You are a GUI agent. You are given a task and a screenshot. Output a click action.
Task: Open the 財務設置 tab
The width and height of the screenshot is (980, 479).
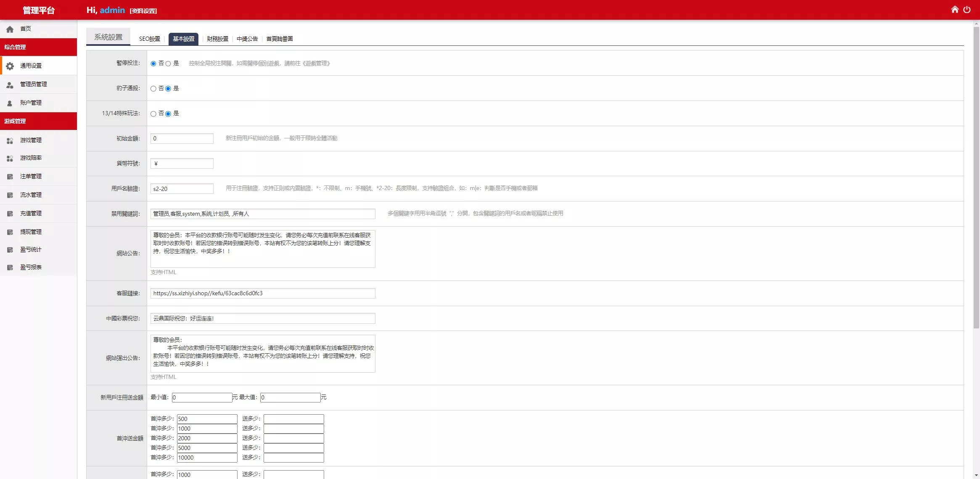point(217,39)
